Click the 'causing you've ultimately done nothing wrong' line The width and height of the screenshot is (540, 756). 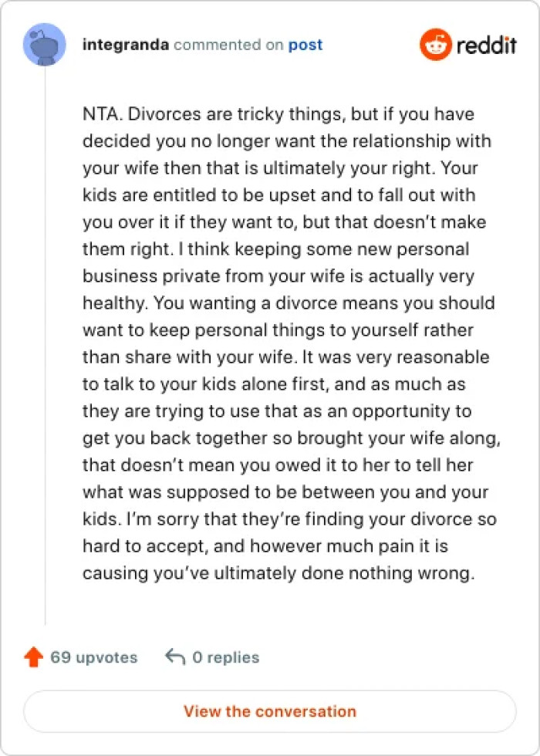[289, 574]
